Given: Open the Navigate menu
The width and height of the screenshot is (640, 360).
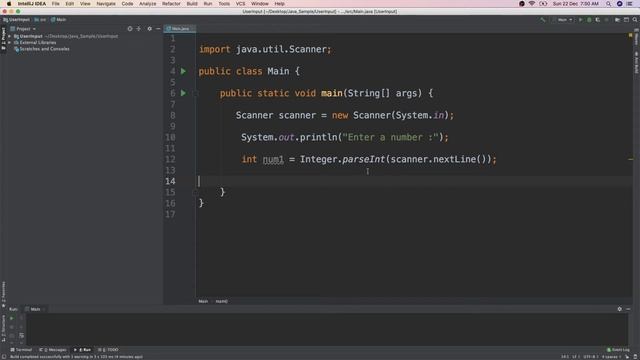Looking at the screenshot, I should 106,4.
